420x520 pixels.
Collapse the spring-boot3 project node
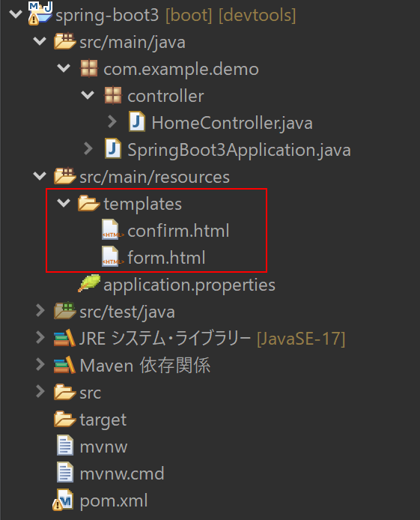point(16,14)
